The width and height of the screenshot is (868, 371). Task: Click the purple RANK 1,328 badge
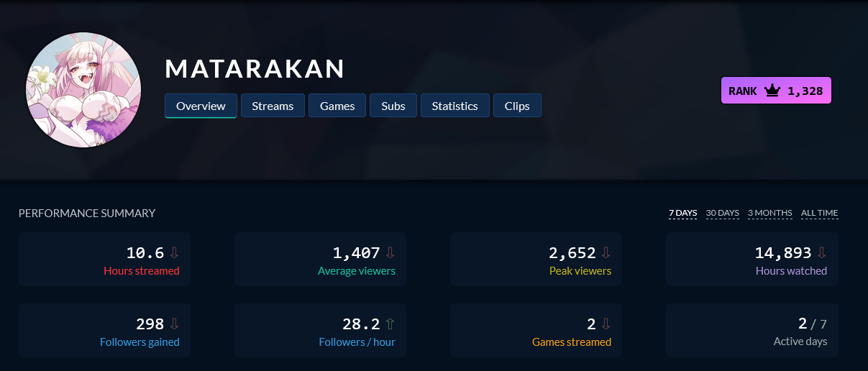click(776, 91)
